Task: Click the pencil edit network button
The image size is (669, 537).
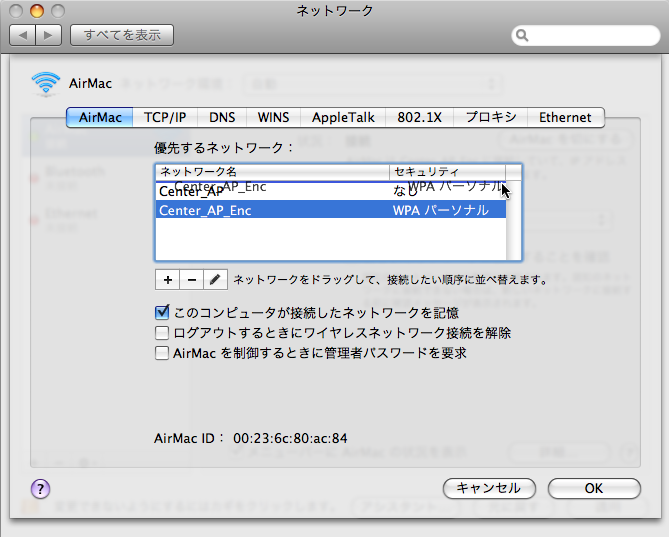Action: point(215,280)
